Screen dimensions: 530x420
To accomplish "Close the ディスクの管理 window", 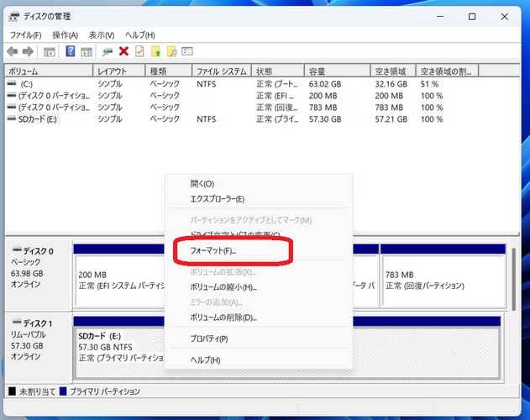I will pyautogui.click(x=504, y=16).
